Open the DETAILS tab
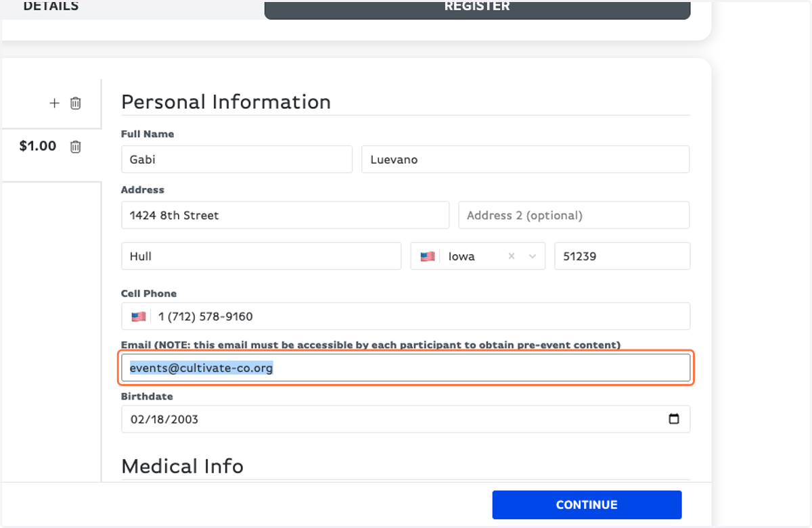Image resolution: width=812 pixels, height=528 pixels. pyautogui.click(x=51, y=7)
